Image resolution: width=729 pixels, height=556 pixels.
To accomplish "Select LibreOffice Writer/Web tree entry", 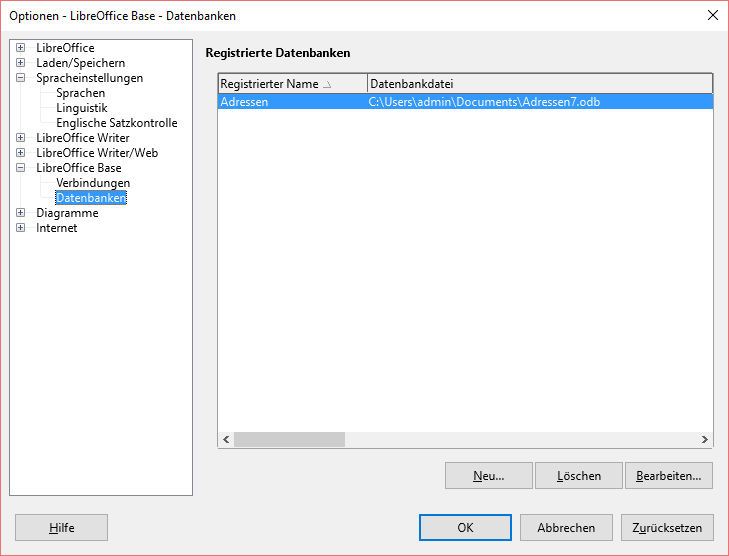I will click(x=97, y=152).
